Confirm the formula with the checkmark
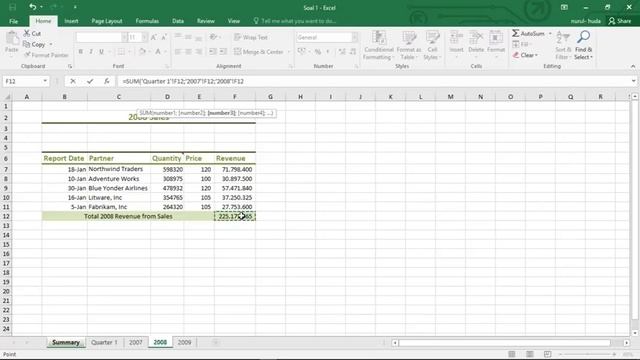Screen dimensions: 640x360 pyautogui.click(x=90, y=81)
